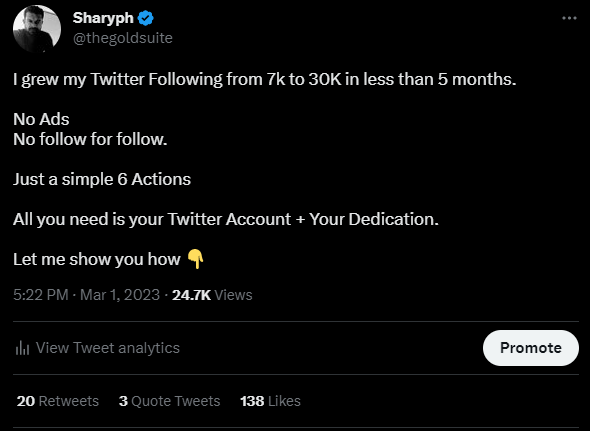Open Sharyph's profile picture

click(x=37, y=29)
